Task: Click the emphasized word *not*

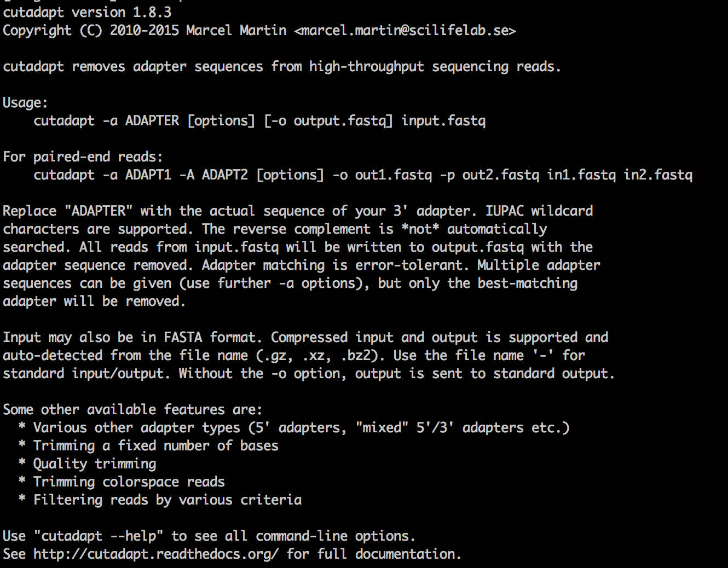Action: click(x=420, y=229)
